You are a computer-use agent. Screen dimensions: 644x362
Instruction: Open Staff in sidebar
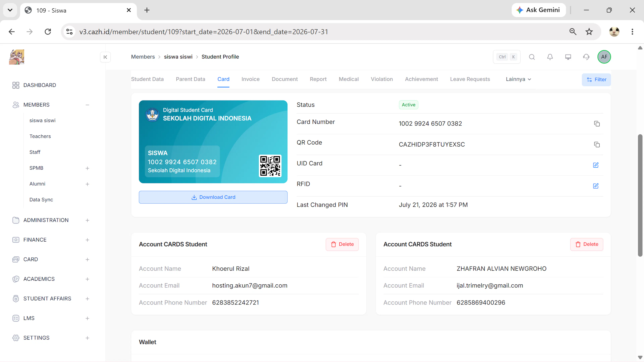tap(35, 152)
